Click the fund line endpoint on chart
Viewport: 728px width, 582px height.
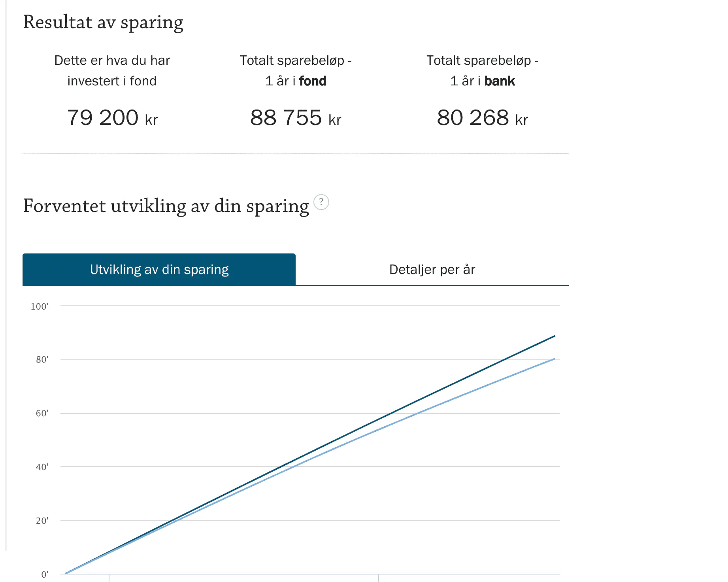coord(554,336)
